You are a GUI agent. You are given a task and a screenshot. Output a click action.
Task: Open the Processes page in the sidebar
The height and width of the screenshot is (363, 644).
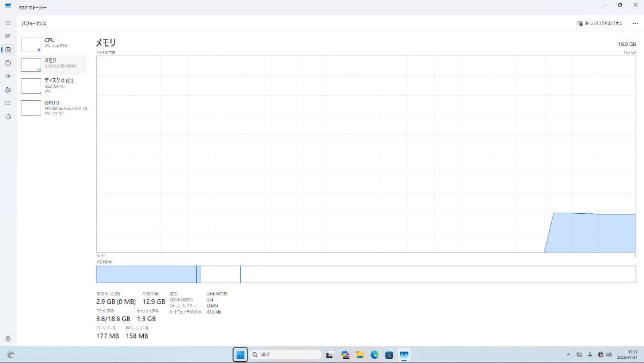click(x=8, y=36)
